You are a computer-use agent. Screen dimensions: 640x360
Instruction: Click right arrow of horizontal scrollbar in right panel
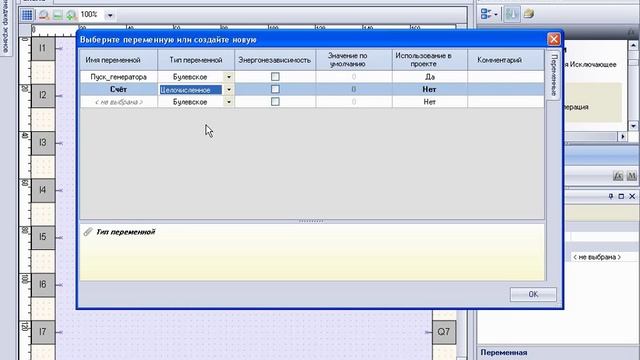tap(623, 136)
